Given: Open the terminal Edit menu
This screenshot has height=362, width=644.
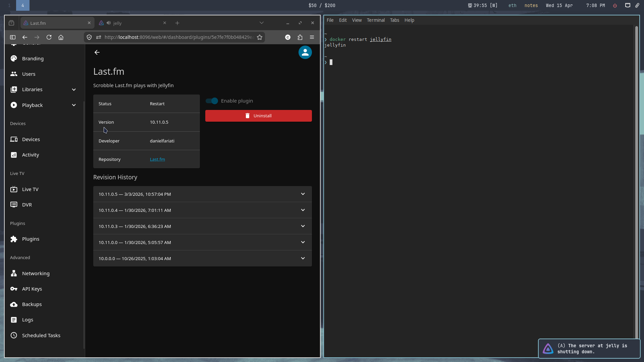Looking at the screenshot, I should coord(343,20).
